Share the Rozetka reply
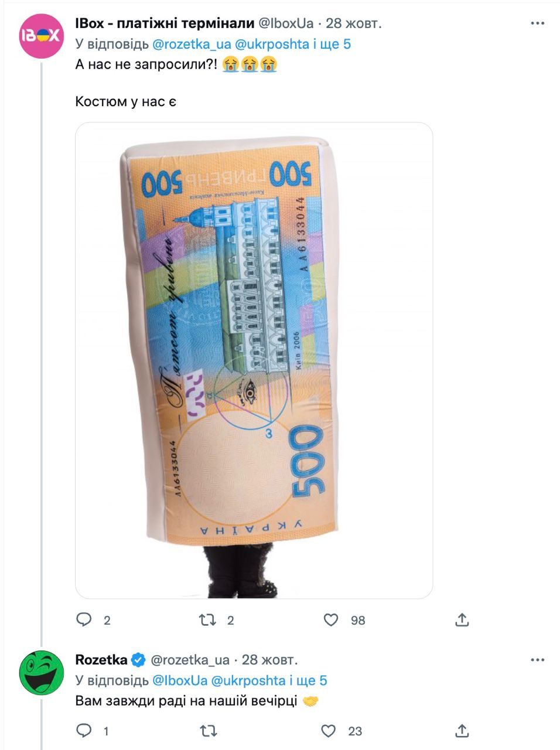Image resolution: width=560 pixels, height=750 pixels. tap(462, 730)
